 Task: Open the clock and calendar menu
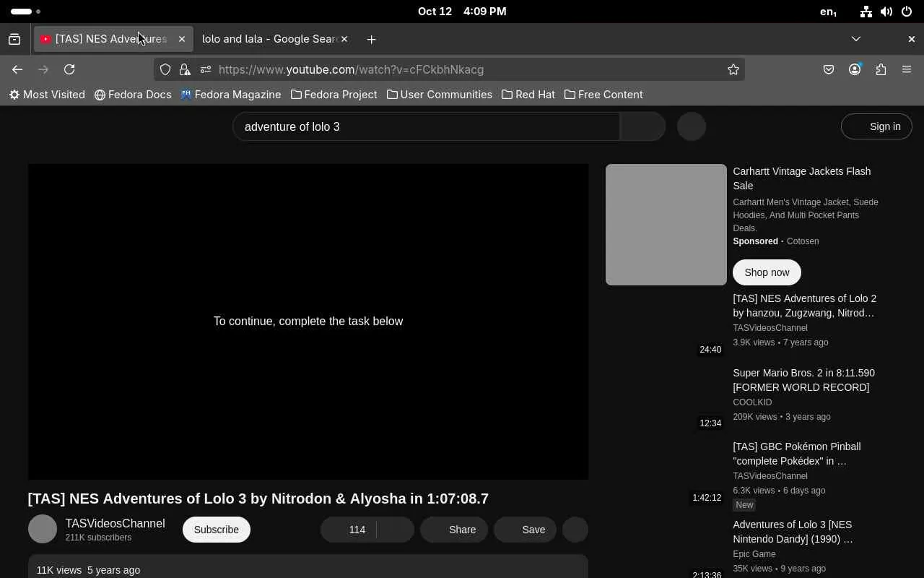[462, 12]
